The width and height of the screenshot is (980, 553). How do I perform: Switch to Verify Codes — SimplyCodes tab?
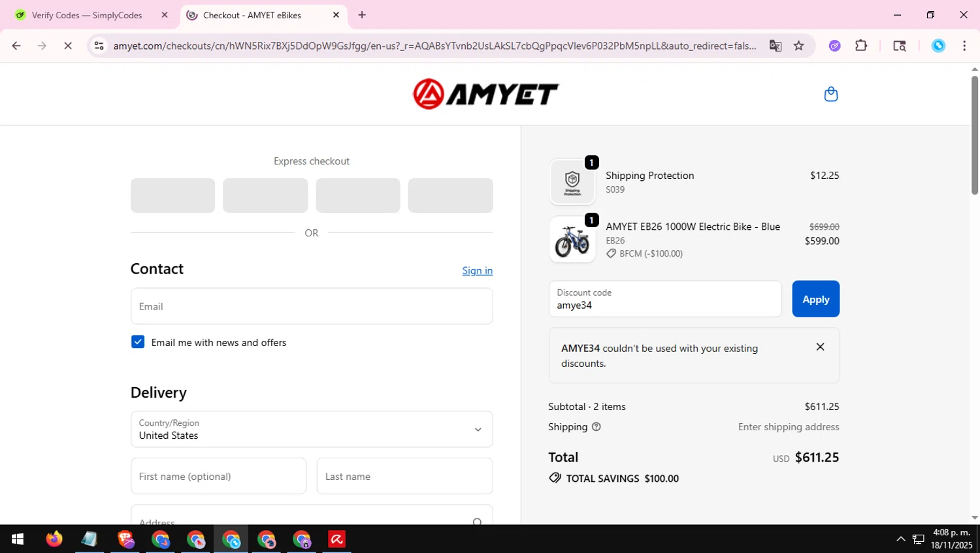coord(87,15)
